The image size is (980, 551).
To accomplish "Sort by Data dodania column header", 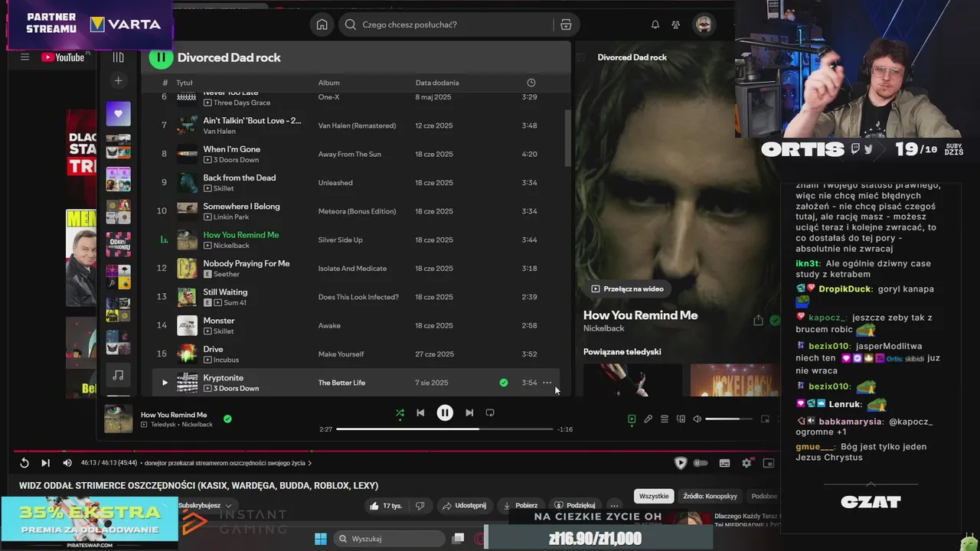I will (437, 83).
